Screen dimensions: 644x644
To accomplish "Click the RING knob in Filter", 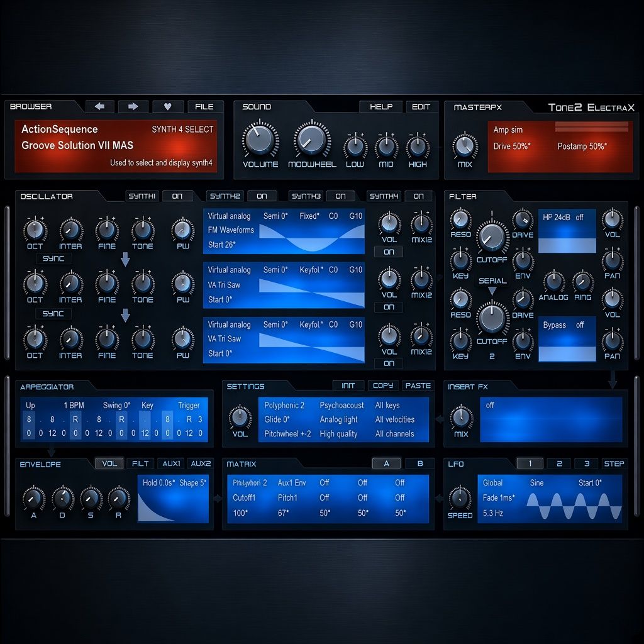I will [583, 281].
